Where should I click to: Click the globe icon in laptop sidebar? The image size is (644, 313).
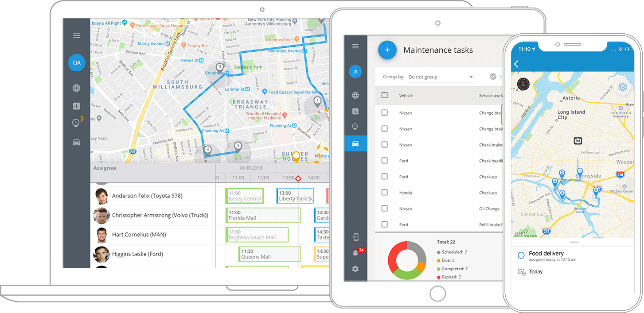pyautogui.click(x=77, y=88)
